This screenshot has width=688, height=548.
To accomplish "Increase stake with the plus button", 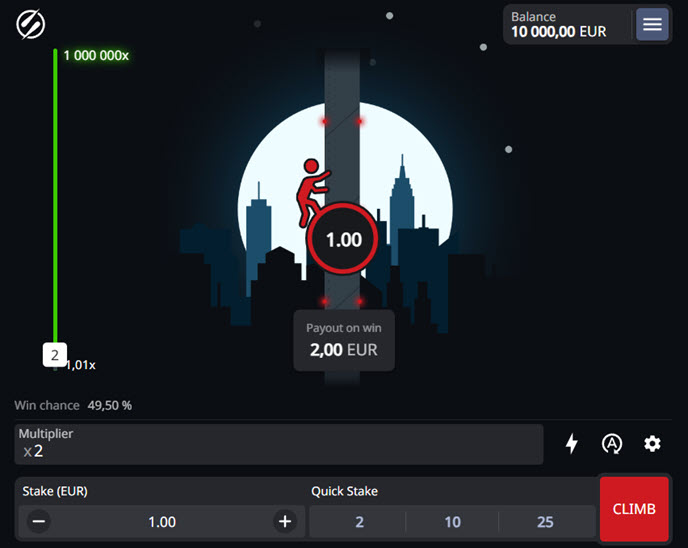I will (285, 521).
